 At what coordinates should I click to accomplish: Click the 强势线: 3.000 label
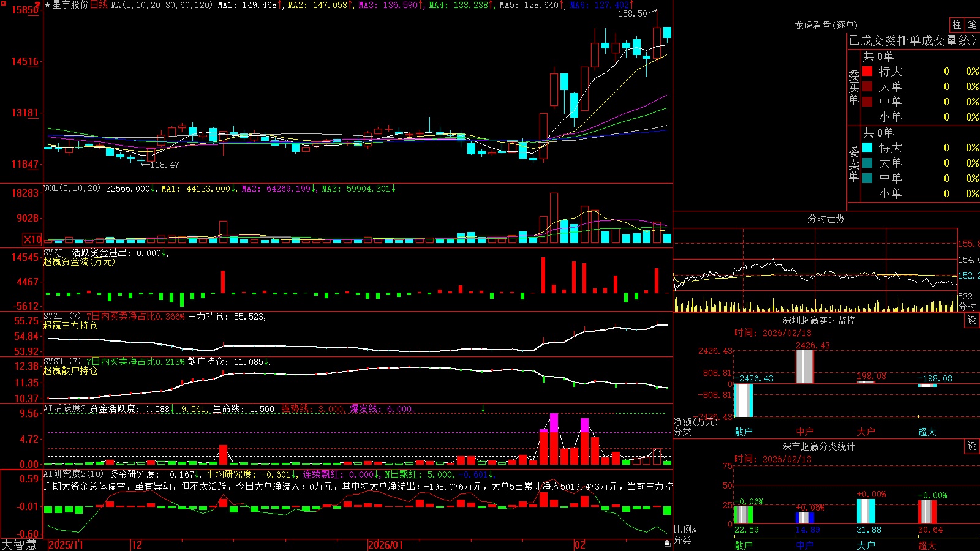tap(313, 408)
